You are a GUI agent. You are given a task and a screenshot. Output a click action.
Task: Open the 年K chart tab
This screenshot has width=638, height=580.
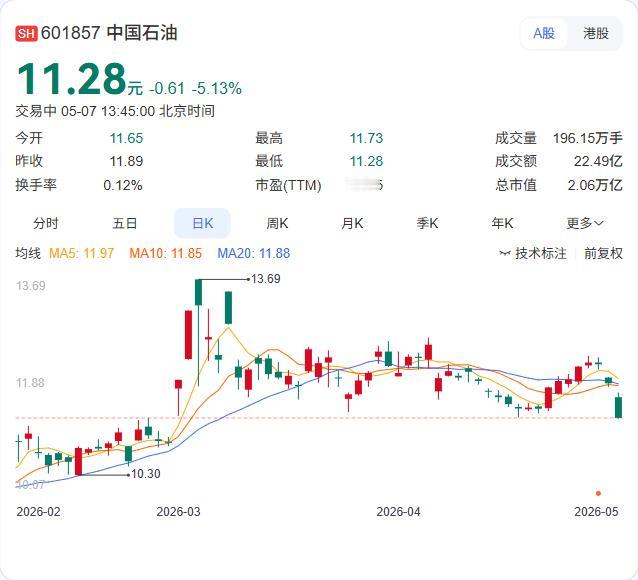click(502, 223)
